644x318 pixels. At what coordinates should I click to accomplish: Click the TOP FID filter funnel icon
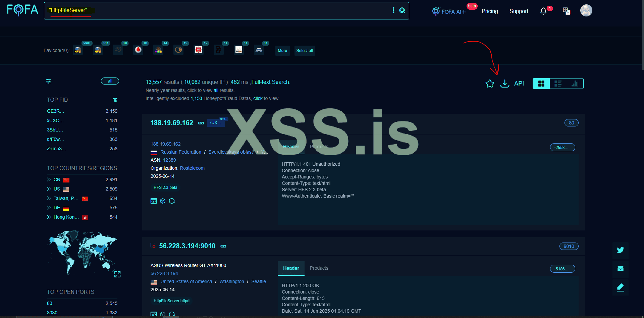115,100
